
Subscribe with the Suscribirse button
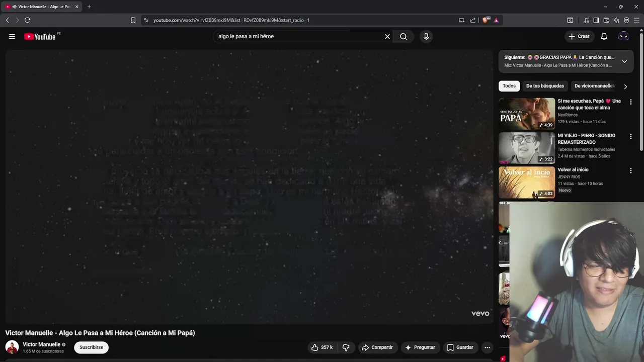91,347
